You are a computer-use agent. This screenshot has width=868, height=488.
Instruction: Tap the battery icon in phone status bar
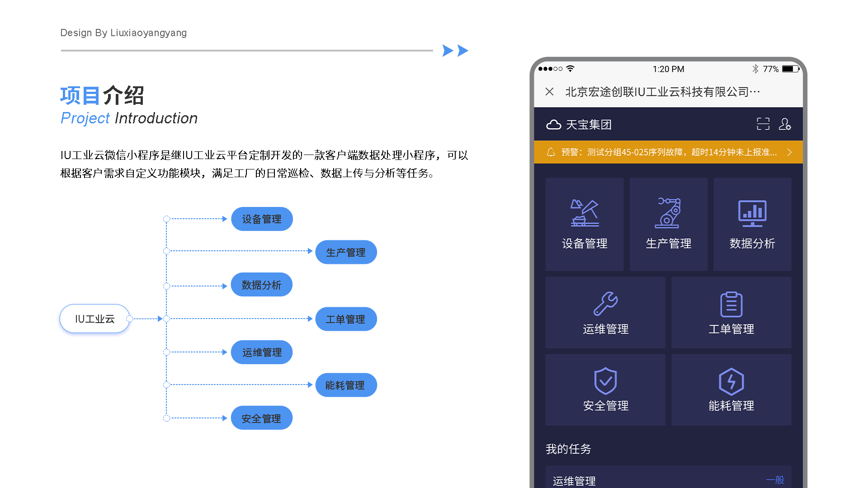791,69
